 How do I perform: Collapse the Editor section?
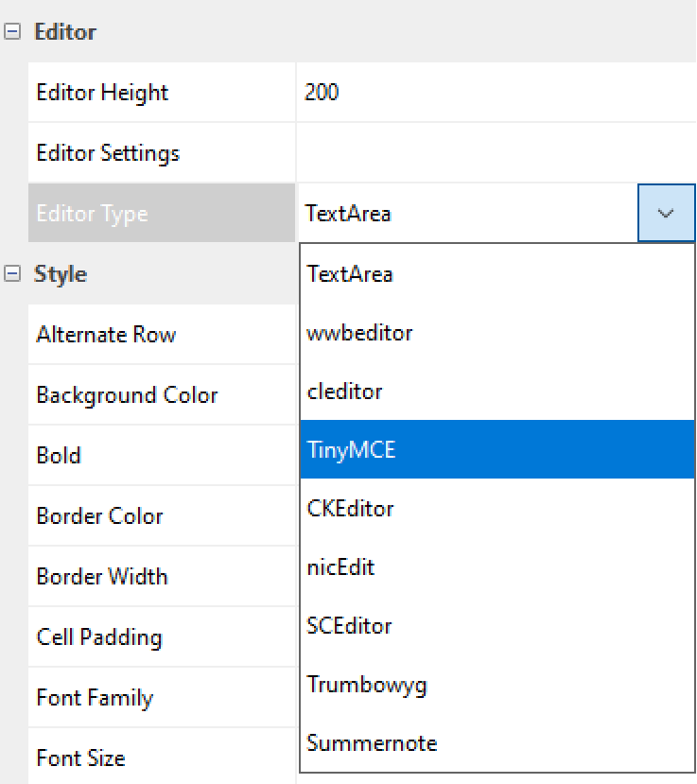(x=12, y=32)
